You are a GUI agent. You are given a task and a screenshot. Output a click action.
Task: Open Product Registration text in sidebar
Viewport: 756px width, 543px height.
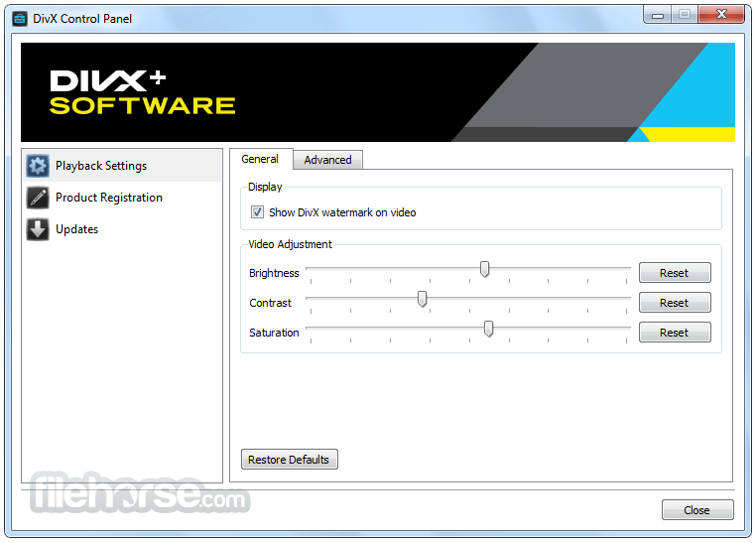[x=109, y=198]
